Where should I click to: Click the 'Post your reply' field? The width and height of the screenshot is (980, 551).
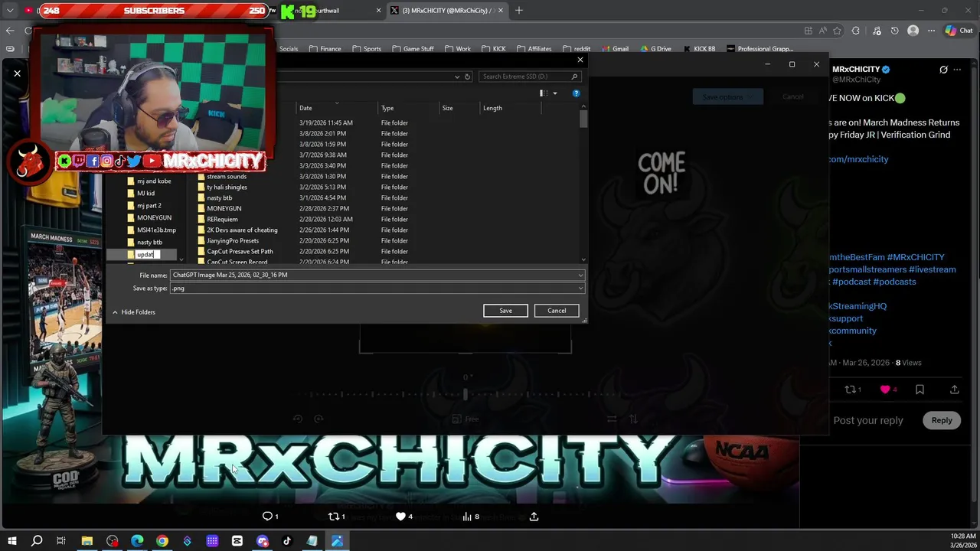click(868, 420)
